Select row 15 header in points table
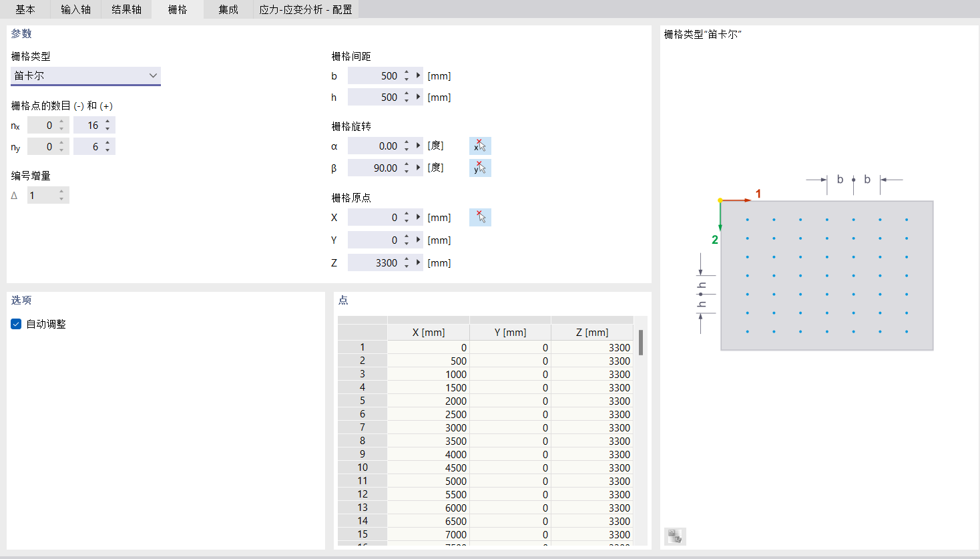The height and width of the screenshot is (559, 980). tap(362, 534)
